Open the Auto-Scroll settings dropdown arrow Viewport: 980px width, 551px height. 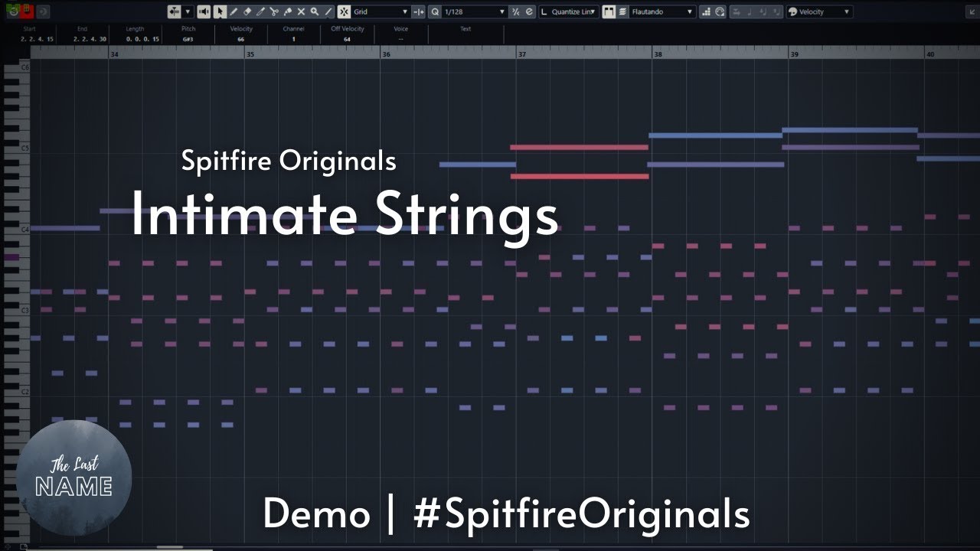pyautogui.click(x=188, y=11)
